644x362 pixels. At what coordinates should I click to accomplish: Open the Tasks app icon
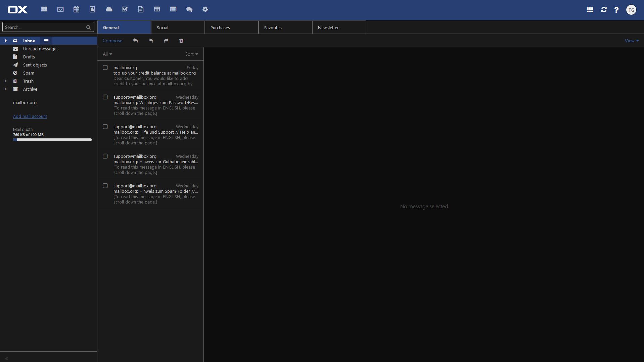click(x=125, y=9)
